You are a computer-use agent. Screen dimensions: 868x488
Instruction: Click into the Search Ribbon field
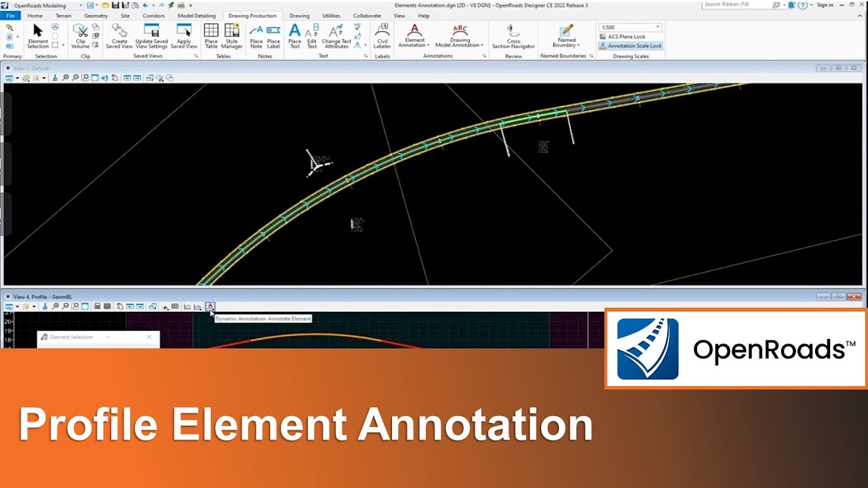click(736, 5)
